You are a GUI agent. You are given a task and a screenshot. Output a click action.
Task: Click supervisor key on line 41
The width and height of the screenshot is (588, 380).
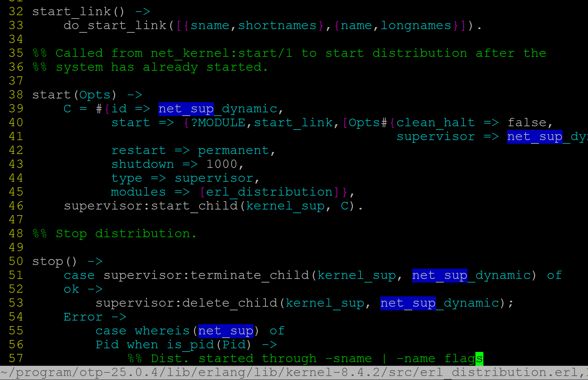coord(436,136)
